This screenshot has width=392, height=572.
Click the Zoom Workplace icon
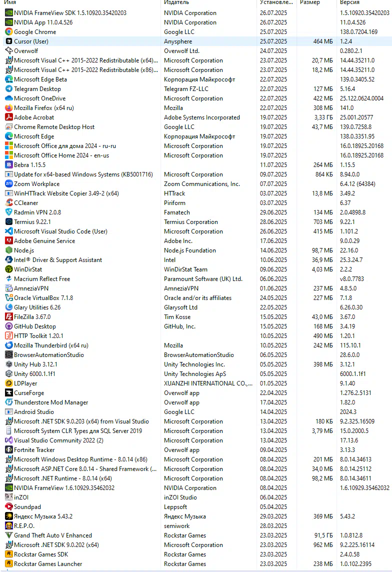click(x=9, y=184)
